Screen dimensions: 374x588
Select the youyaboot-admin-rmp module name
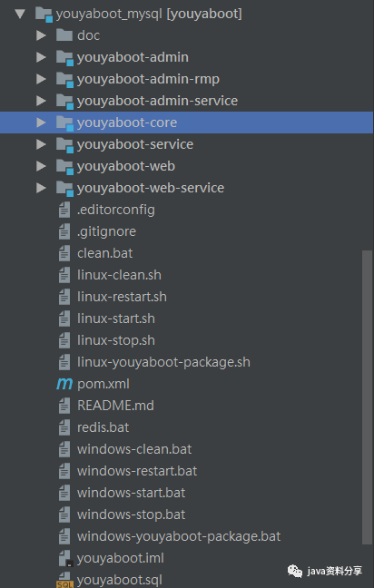coord(148,80)
